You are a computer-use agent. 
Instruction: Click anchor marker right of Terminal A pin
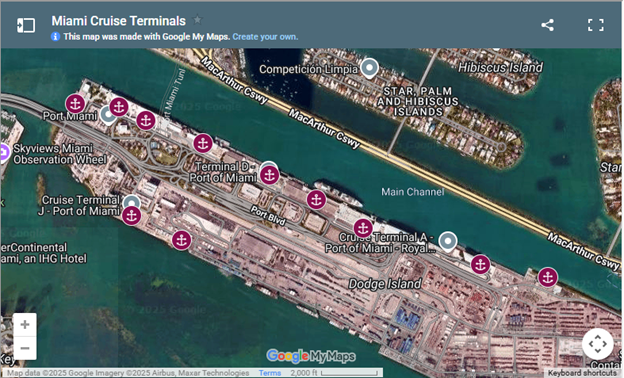coord(480,264)
